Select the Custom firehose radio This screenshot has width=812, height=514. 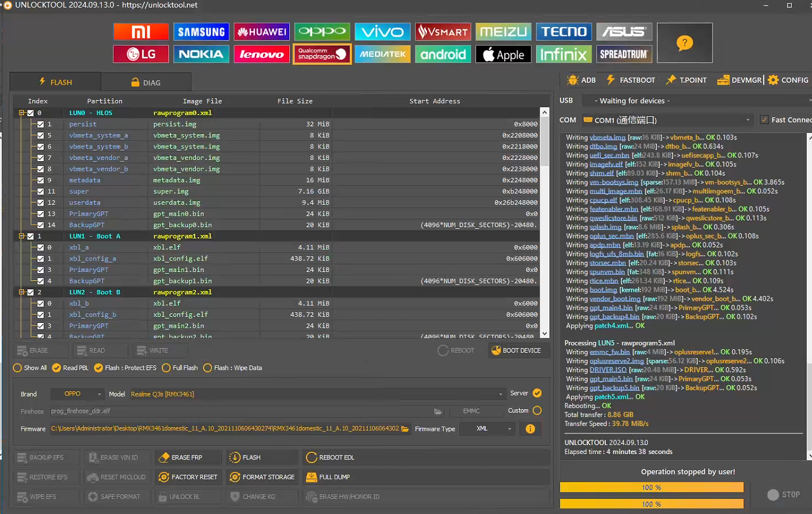(537, 411)
